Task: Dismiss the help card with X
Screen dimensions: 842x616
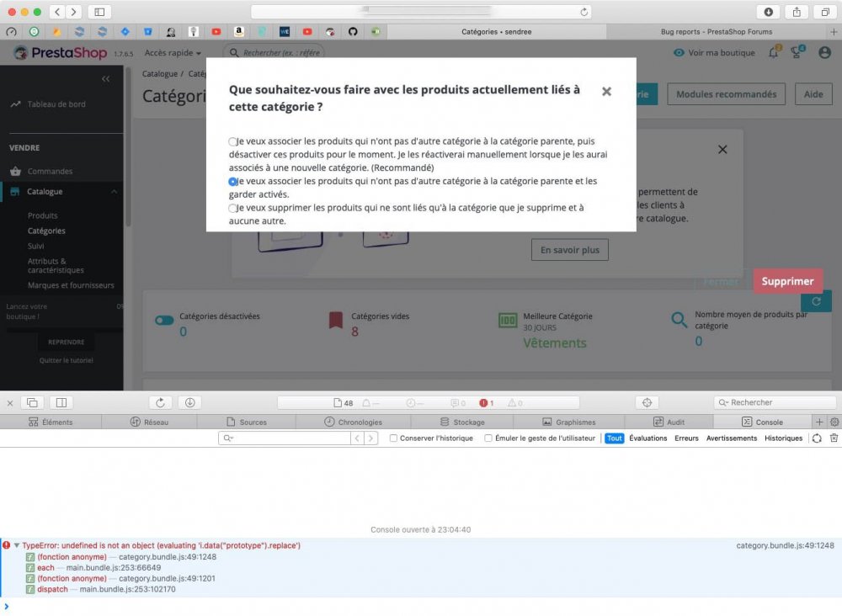Action: point(722,150)
